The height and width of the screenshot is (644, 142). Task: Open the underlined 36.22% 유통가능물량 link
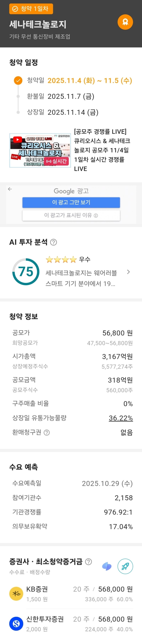coord(121,418)
